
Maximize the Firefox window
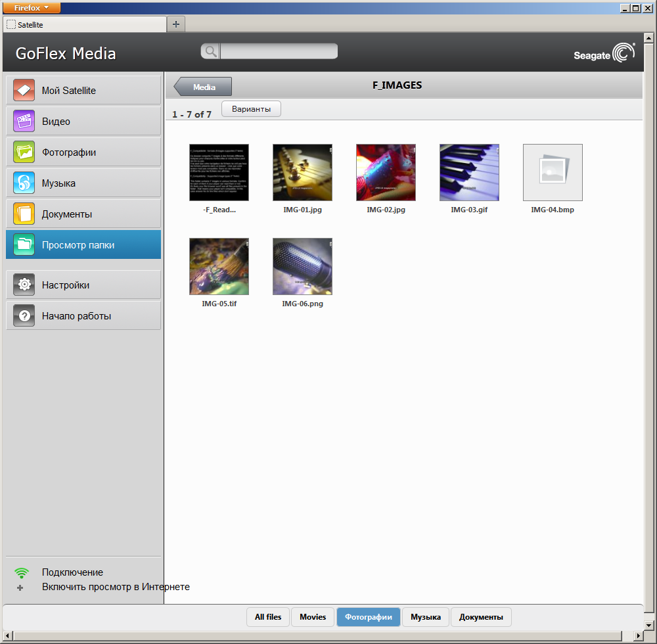point(635,8)
